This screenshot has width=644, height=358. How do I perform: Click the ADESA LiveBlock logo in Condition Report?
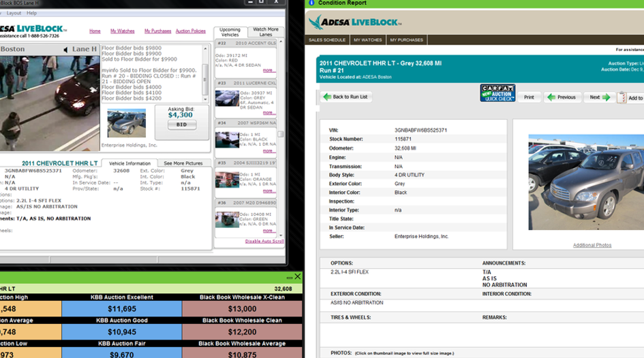pyautogui.click(x=354, y=24)
